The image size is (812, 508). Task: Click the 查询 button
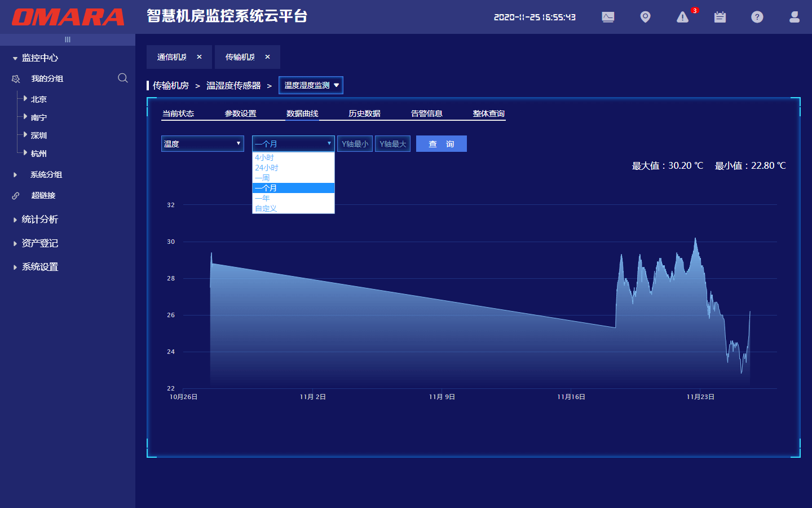click(x=441, y=144)
